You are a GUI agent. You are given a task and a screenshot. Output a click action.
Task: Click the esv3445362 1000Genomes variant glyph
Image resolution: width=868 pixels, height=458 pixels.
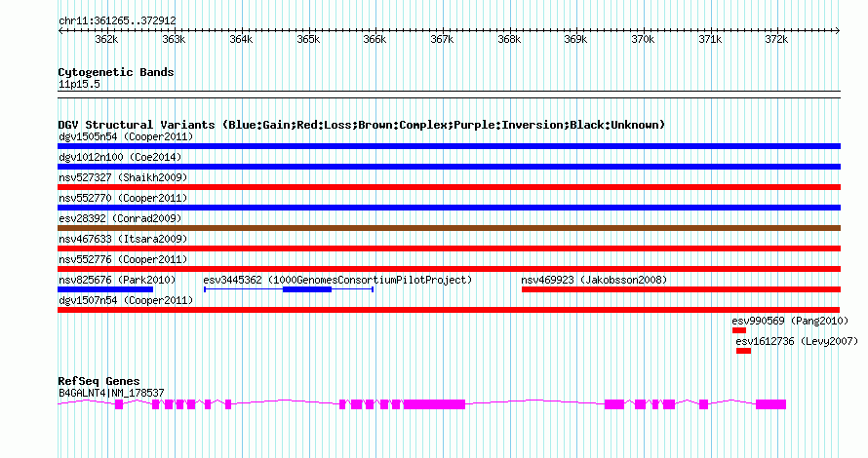click(289, 289)
